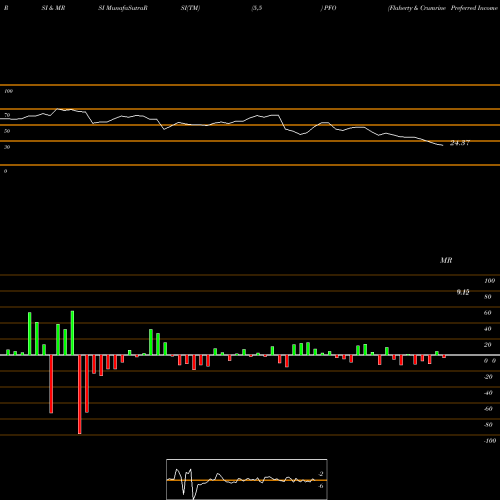This screenshot has height=500, width=500.
Task: Click the 'Flaherty & Crumrine Preferred Income' title
Action: tap(443, 8)
